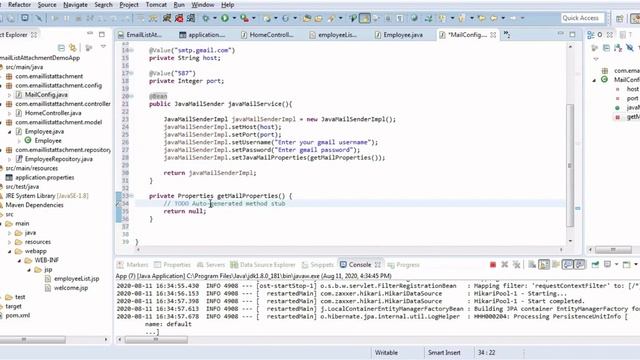Open the Tomcat menu
This screenshot has width=640, height=360.
coord(156,5)
